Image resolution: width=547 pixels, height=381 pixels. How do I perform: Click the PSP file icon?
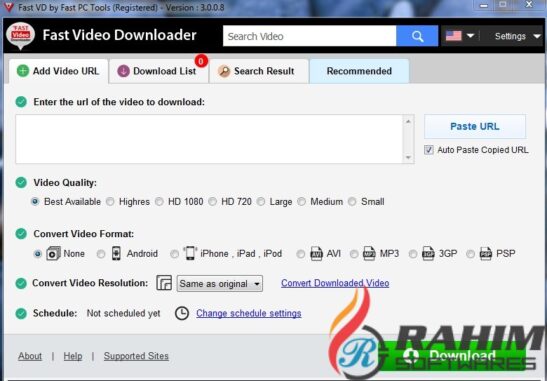coord(486,253)
